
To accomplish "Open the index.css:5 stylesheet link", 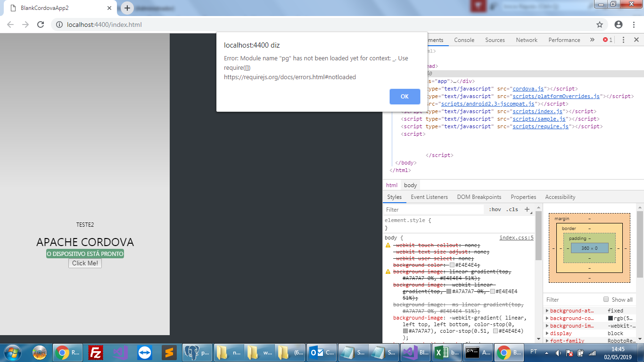I will point(516,238).
